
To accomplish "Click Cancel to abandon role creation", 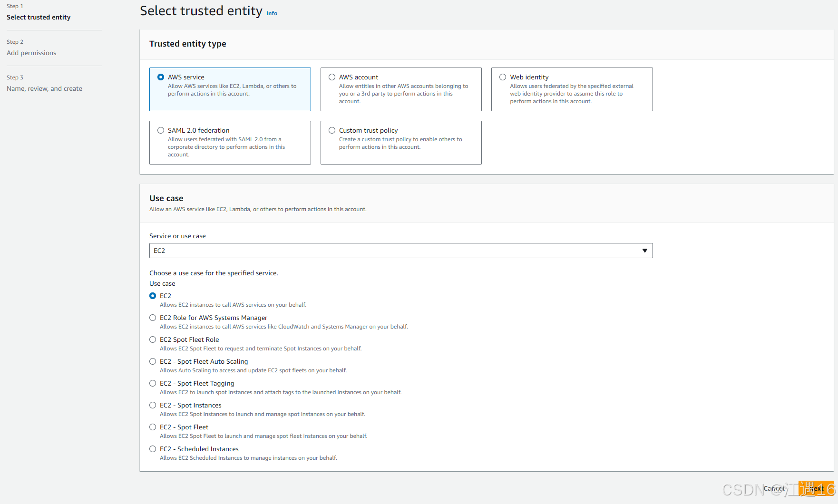I will pyautogui.click(x=774, y=488).
